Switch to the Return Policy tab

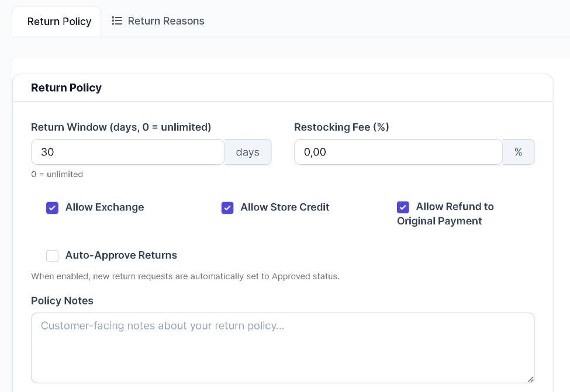[x=57, y=22]
